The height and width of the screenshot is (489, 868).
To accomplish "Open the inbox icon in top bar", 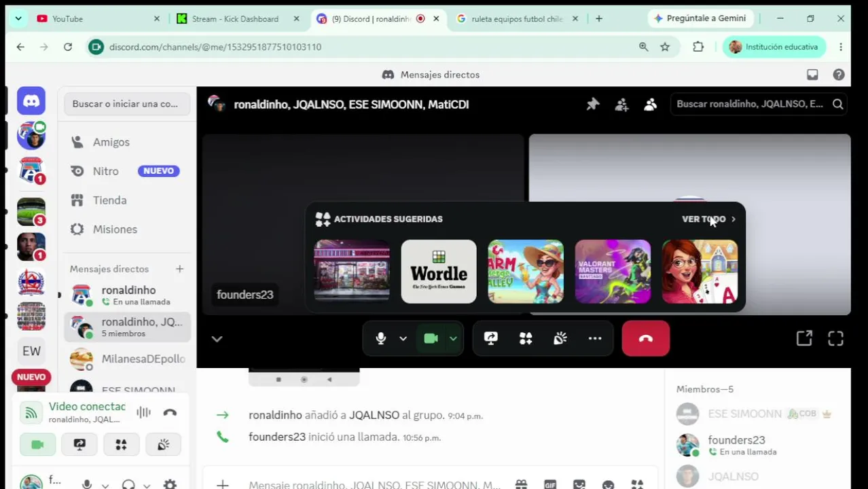I will click(812, 75).
